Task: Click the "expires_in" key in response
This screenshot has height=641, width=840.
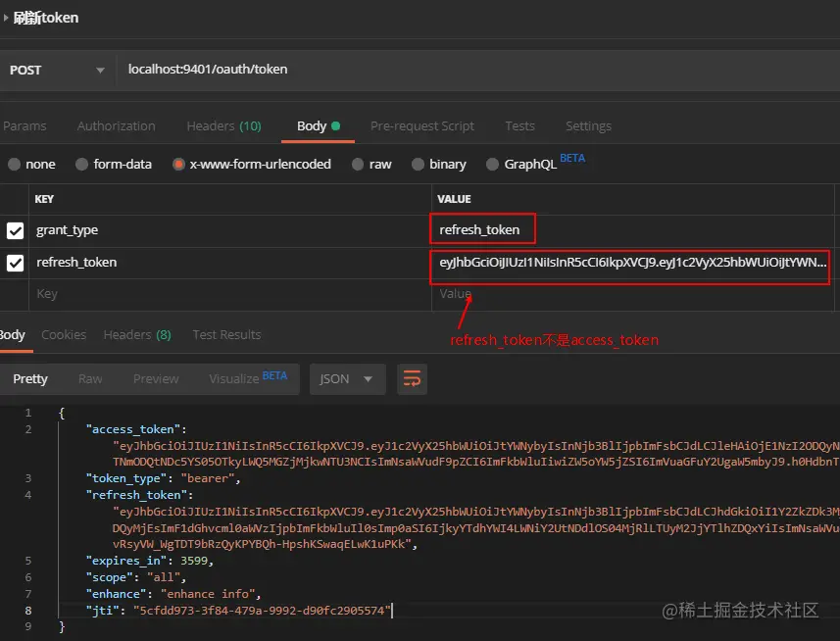Action: tap(126, 561)
